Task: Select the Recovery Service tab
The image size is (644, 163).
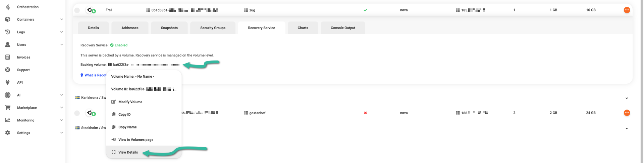Action: coord(261,28)
